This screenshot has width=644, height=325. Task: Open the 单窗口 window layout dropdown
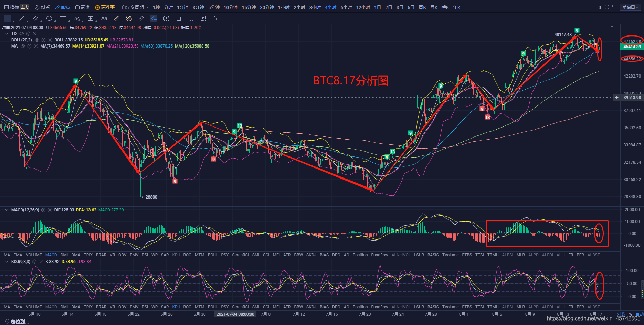click(631, 7)
